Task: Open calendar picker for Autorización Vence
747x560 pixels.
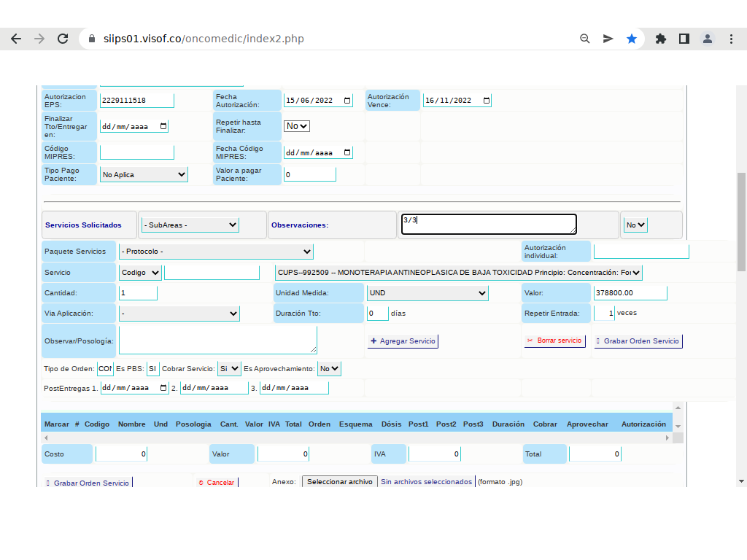Action: point(486,101)
